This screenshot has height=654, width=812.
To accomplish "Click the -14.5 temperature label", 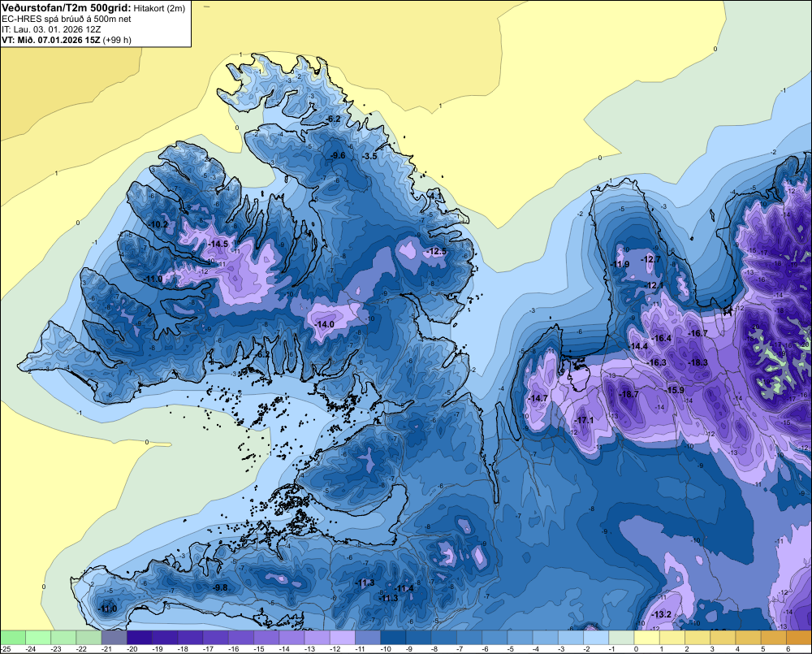I will point(218,244).
